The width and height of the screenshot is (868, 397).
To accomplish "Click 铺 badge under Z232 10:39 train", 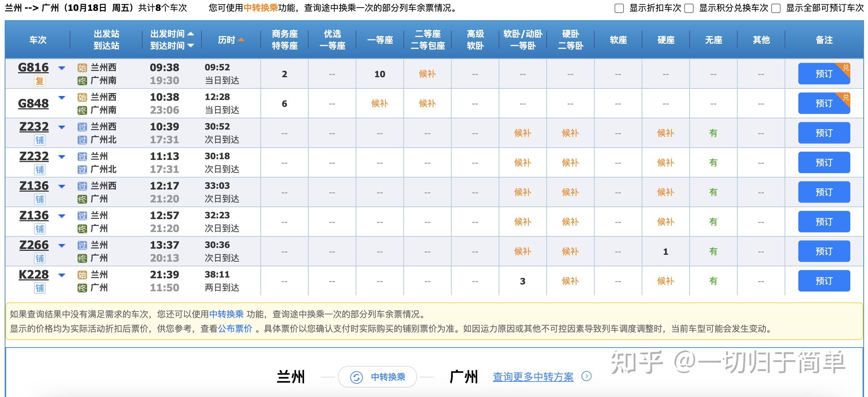I will (40, 140).
